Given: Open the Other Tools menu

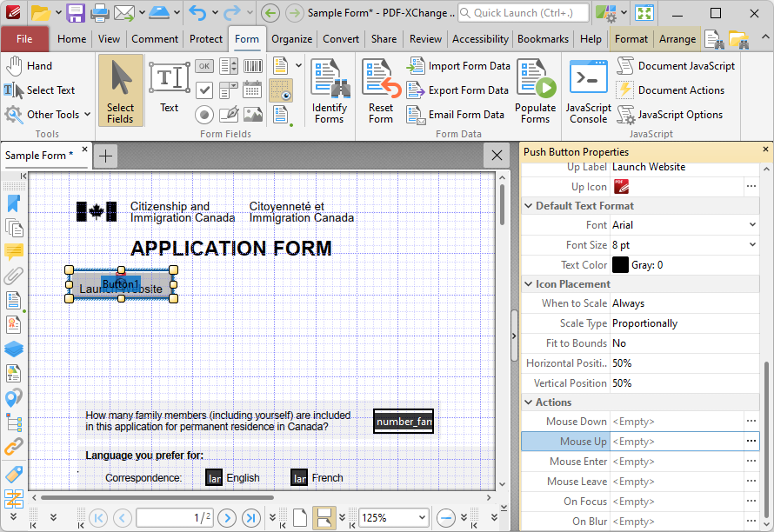Looking at the screenshot, I should (47, 115).
